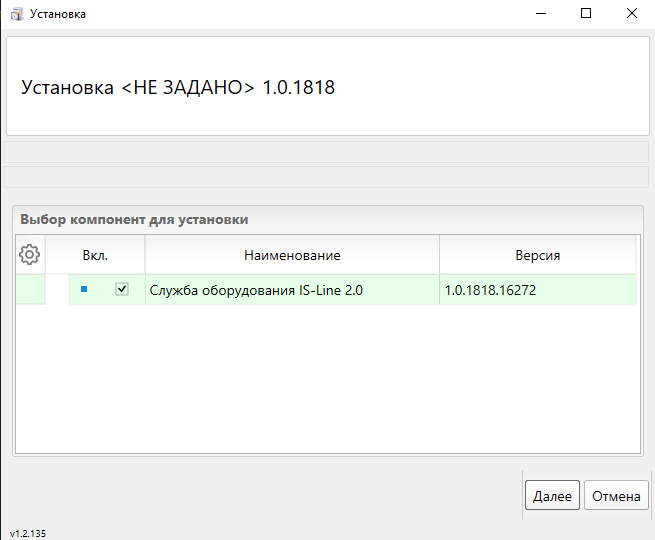Close the Установка window
The width and height of the screenshot is (655, 540).
[632, 13]
